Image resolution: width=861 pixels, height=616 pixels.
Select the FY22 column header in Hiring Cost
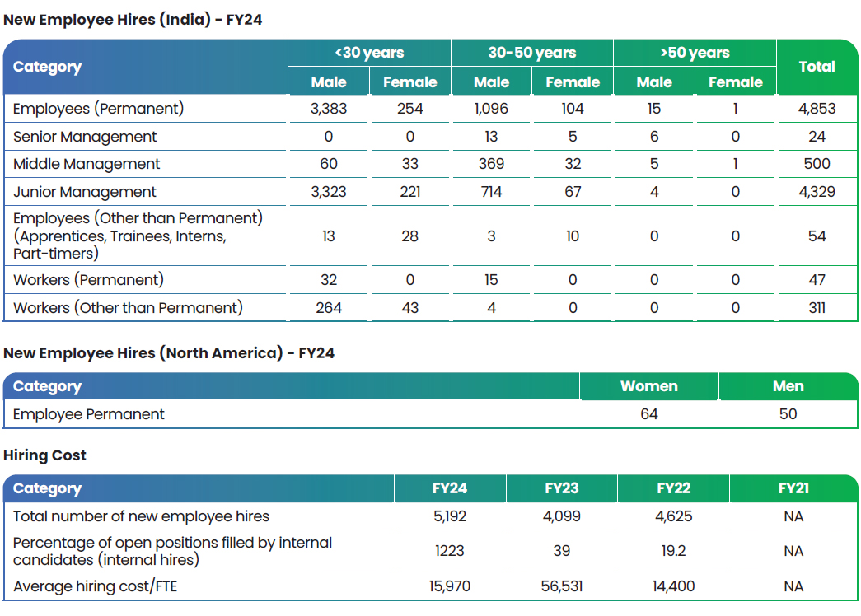pyautogui.click(x=674, y=488)
